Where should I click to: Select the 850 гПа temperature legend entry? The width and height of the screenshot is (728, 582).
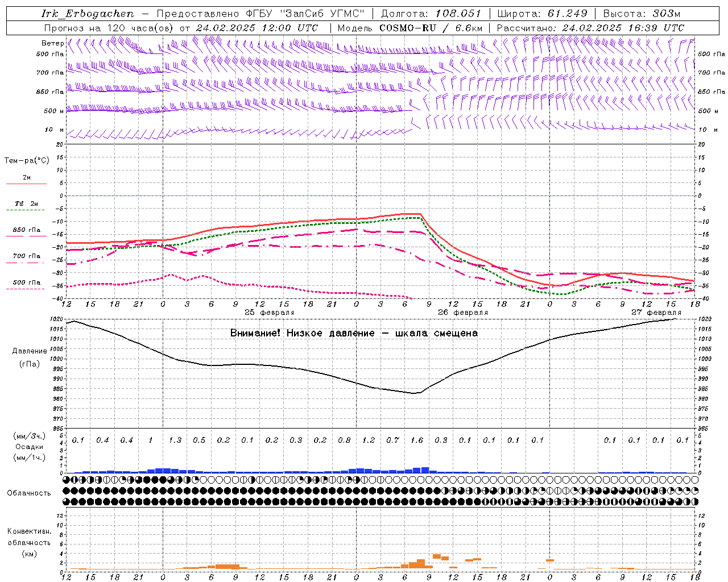point(27,230)
